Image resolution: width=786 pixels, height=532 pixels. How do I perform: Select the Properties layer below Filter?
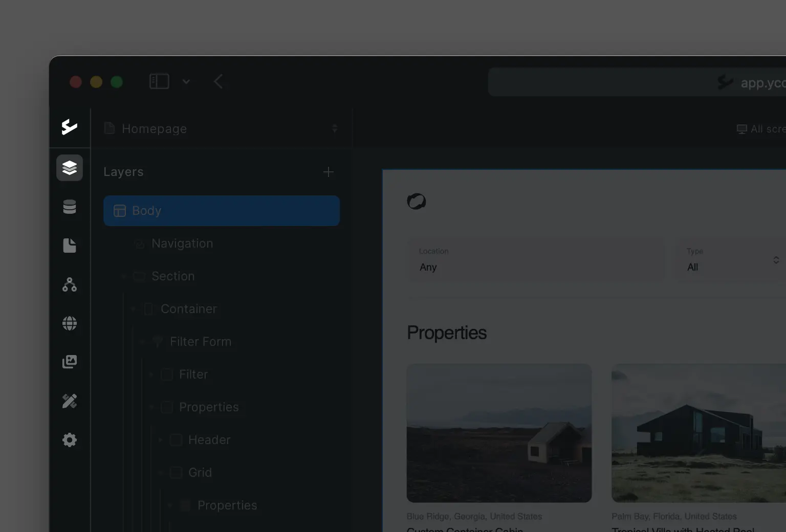click(x=222, y=407)
